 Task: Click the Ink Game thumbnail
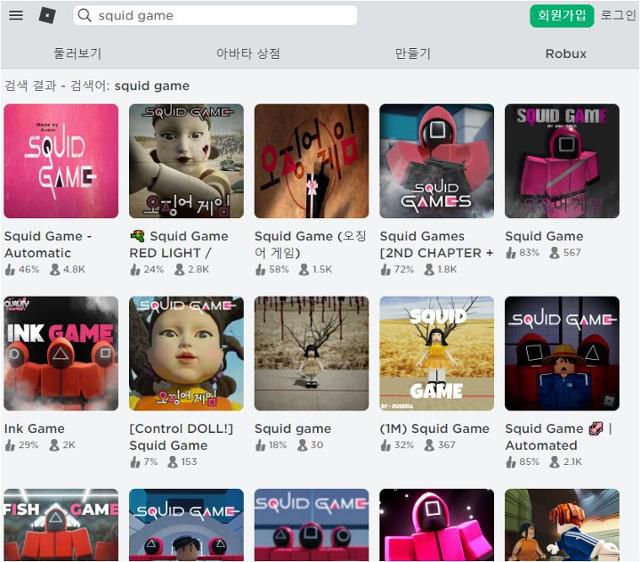pyautogui.click(x=61, y=353)
